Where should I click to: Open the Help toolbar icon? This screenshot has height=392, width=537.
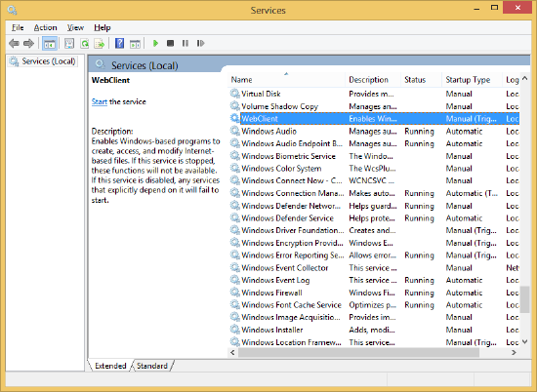119,44
